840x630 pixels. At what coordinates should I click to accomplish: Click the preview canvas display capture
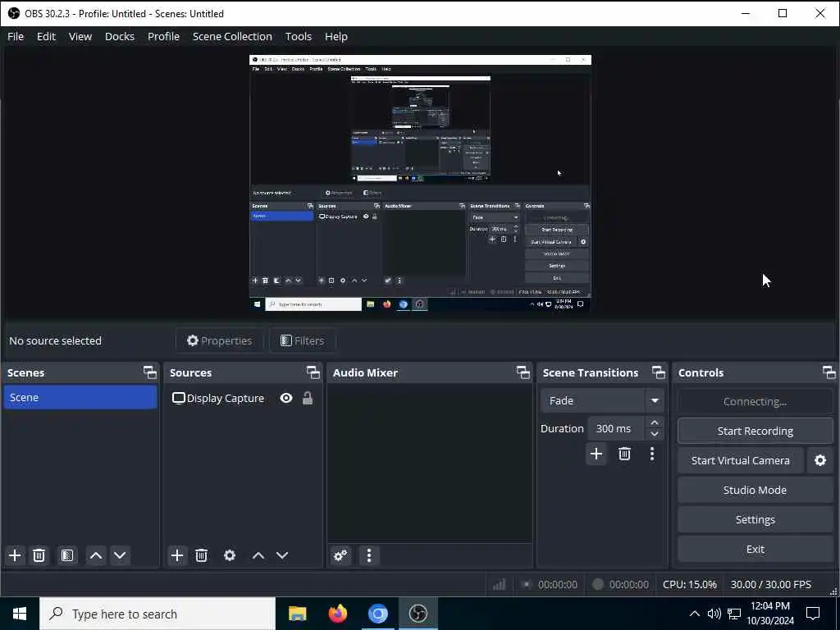tap(421, 183)
